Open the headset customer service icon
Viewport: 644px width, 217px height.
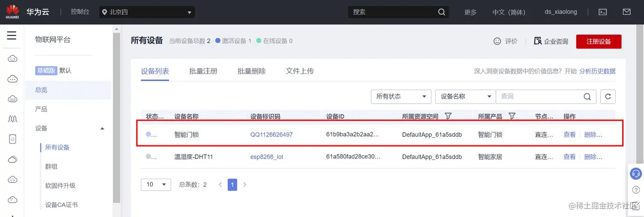pyautogui.click(x=636, y=174)
